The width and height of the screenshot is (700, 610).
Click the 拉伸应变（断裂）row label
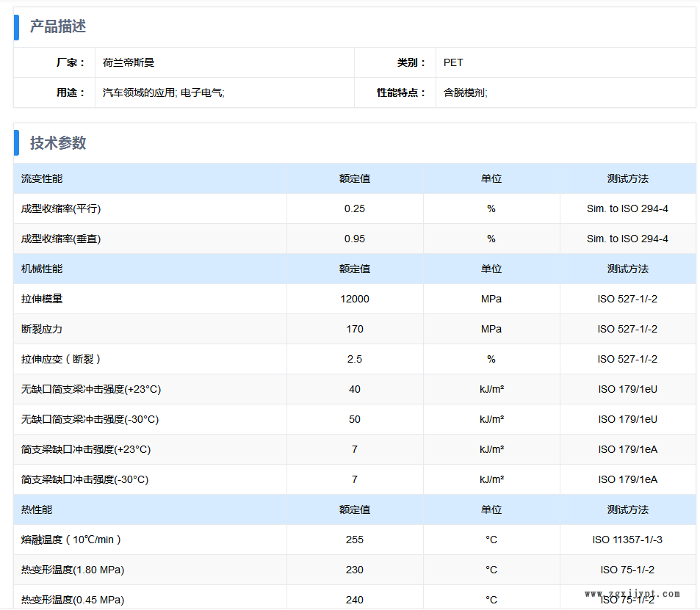point(61,360)
